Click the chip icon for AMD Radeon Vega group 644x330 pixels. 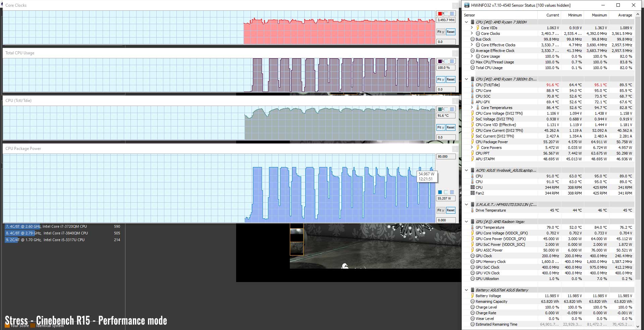click(x=472, y=222)
